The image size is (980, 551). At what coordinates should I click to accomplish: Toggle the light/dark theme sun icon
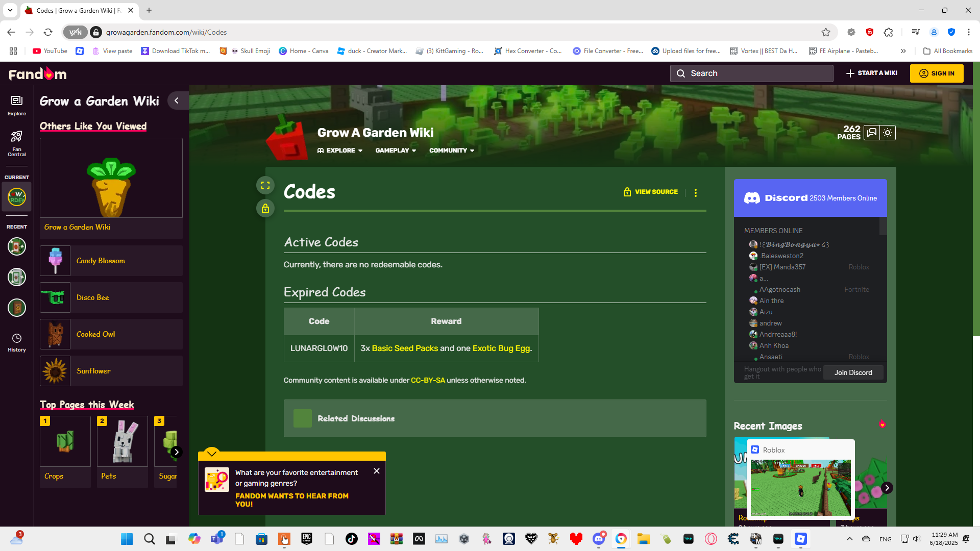point(888,133)
